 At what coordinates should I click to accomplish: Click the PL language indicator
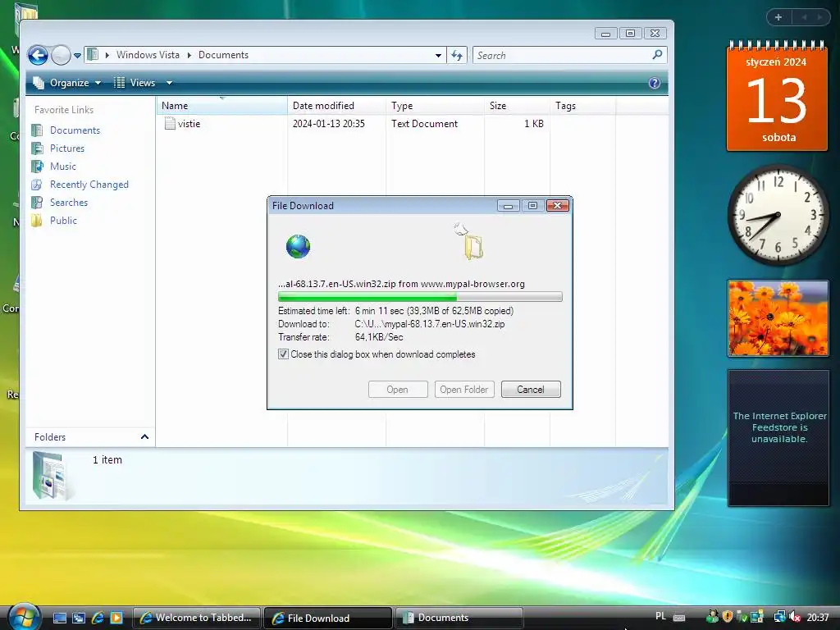[660, 616]
